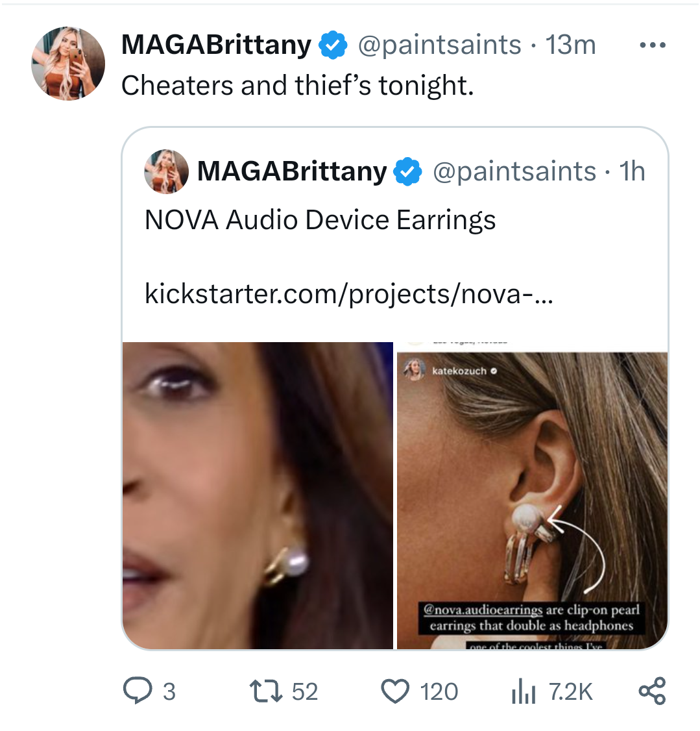
Task: Click the quoted tweet's small avatar
Action: pos(166,171)
